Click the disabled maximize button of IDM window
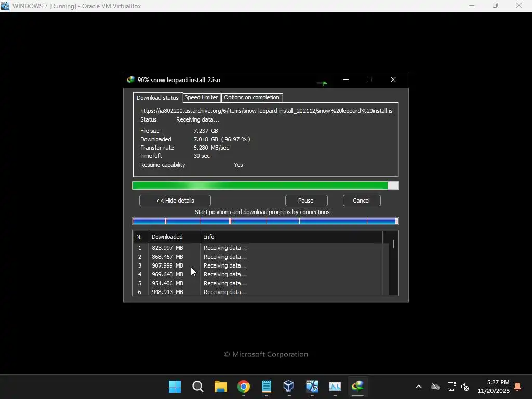The height and width of the screenshot is (399, 532). point(369,79)
